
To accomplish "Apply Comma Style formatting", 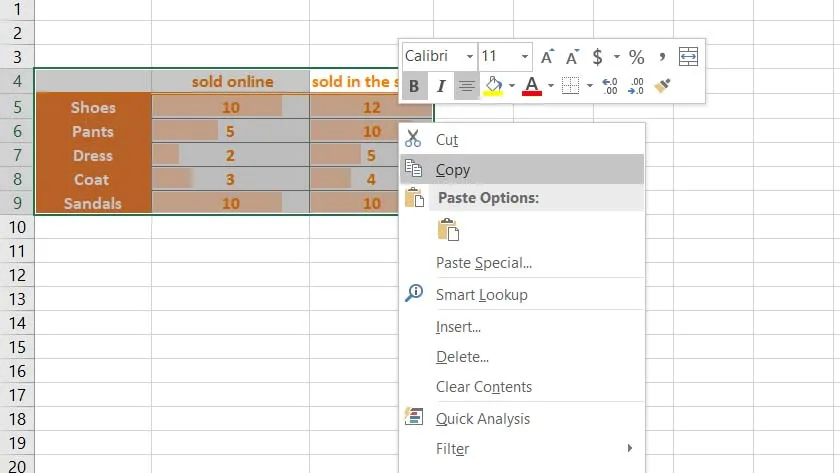I will pos(662,56).
